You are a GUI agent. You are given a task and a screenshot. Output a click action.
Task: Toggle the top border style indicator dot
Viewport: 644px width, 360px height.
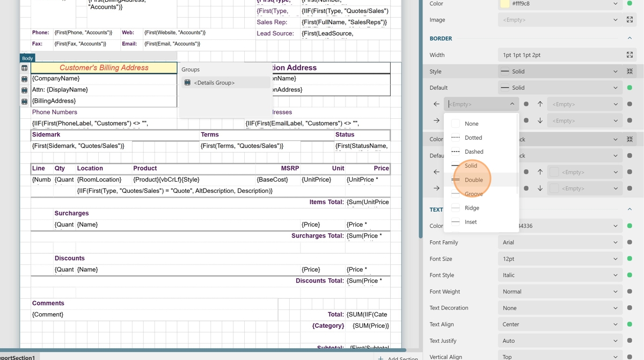(x=630, y=104)
